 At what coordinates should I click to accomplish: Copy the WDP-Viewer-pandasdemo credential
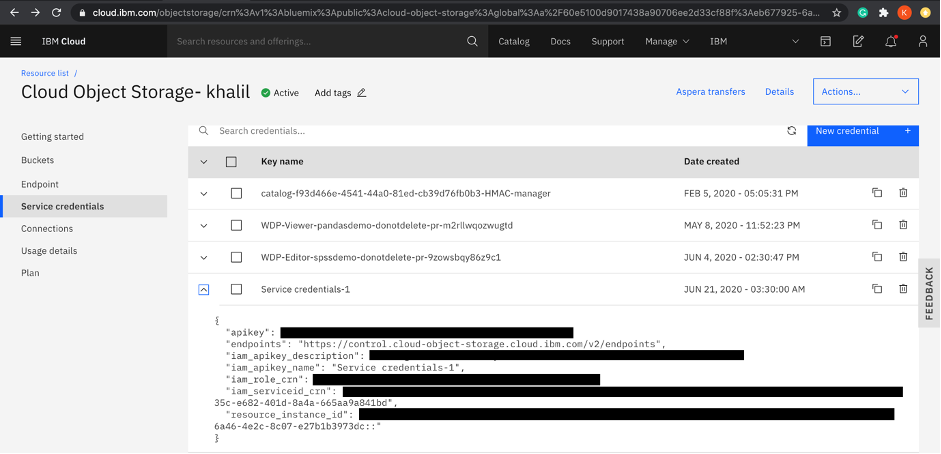coord(877,225)
